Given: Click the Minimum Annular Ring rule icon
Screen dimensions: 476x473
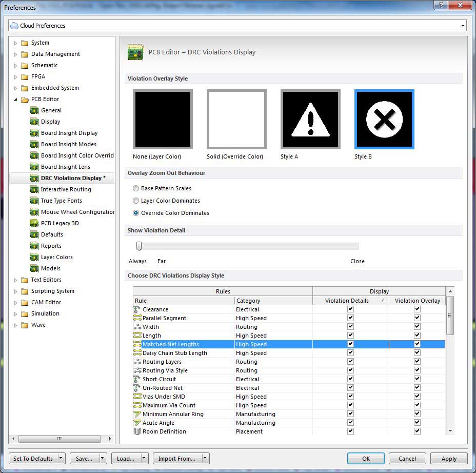Looking at the screenshot, I should (x=137, y=414).
